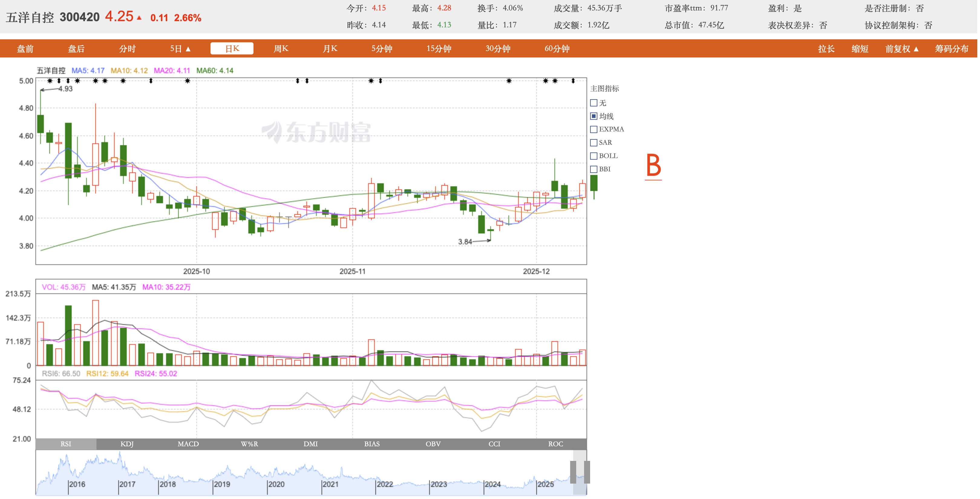Click first star event marker at chart top

(x=50, y=81)
